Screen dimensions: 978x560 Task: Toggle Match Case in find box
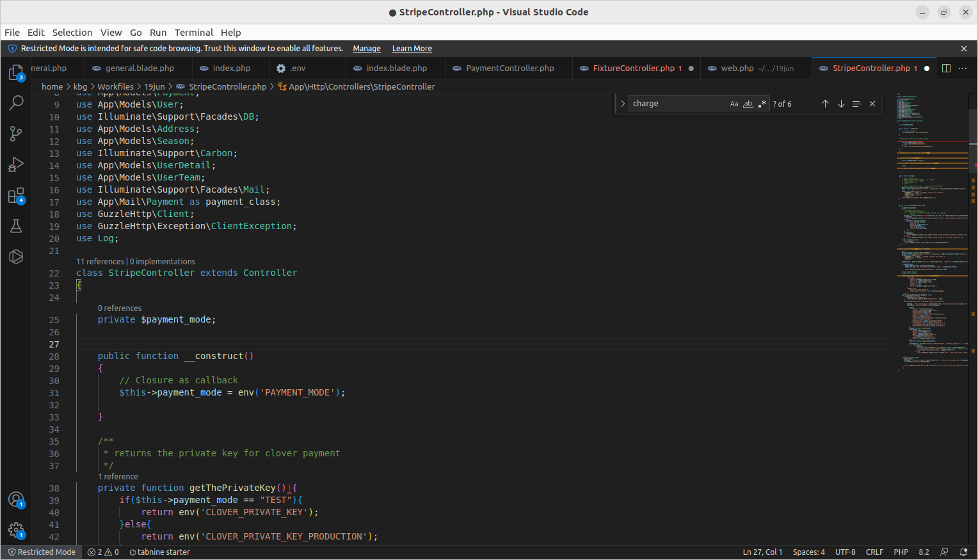click(x=734, y=104)
